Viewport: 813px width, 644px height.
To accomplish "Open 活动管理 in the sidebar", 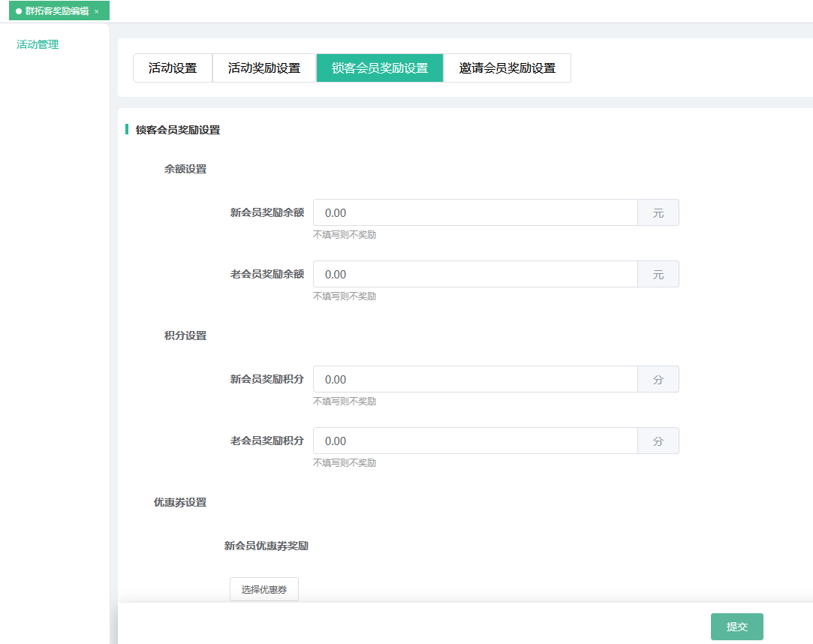I will point(38,44).
